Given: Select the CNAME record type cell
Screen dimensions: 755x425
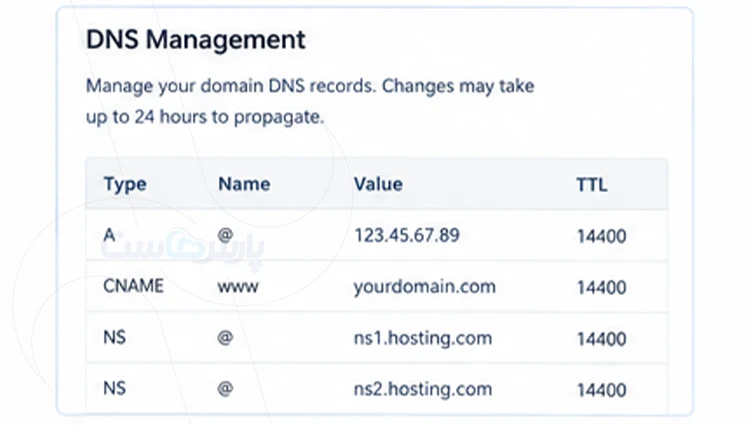Looking at the screenshot, I should click(133, 286).
